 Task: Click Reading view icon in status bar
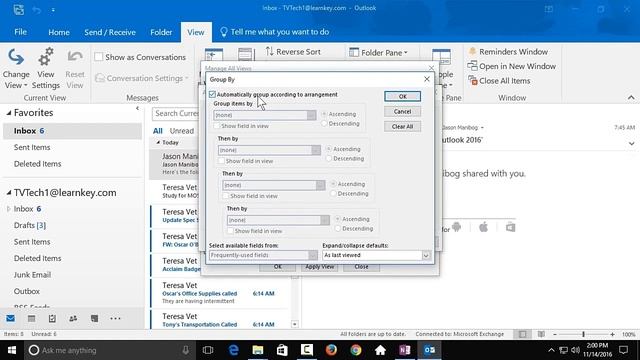pos(541,334)
